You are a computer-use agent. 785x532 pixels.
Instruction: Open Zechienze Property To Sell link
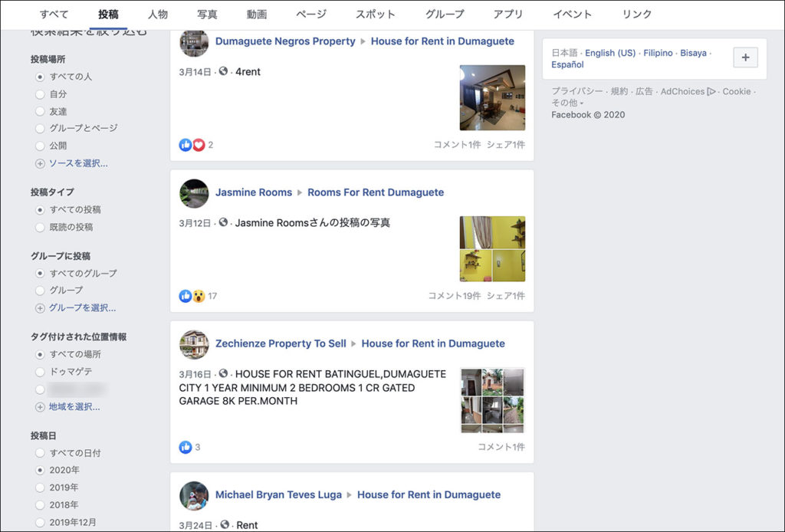[281, 344]
